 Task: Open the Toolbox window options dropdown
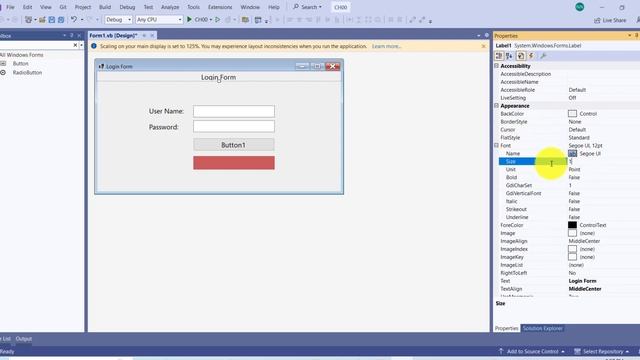tap(64, 36)
